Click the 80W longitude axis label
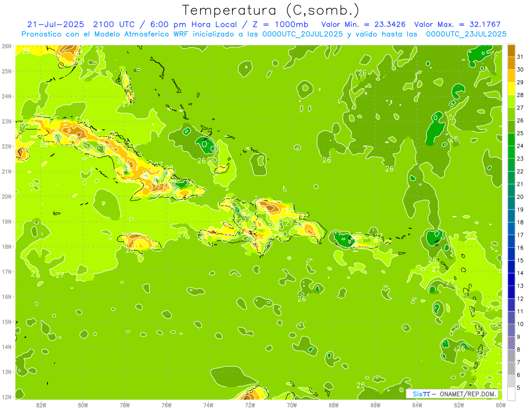 [83, 404]
